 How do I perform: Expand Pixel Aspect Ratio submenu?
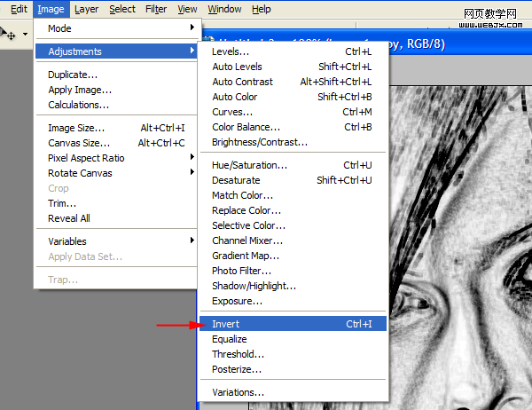(x=116, y=158)
